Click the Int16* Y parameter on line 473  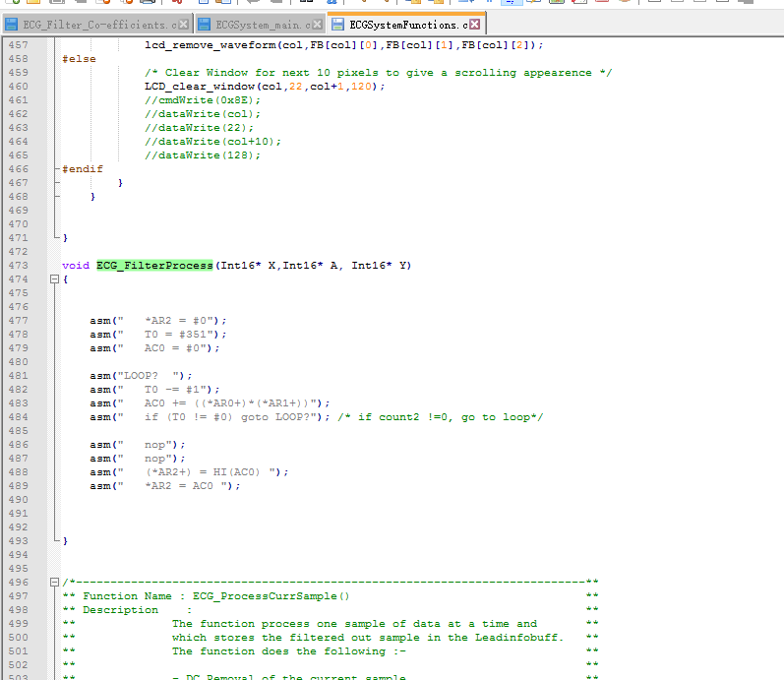(x=379, y=265)
